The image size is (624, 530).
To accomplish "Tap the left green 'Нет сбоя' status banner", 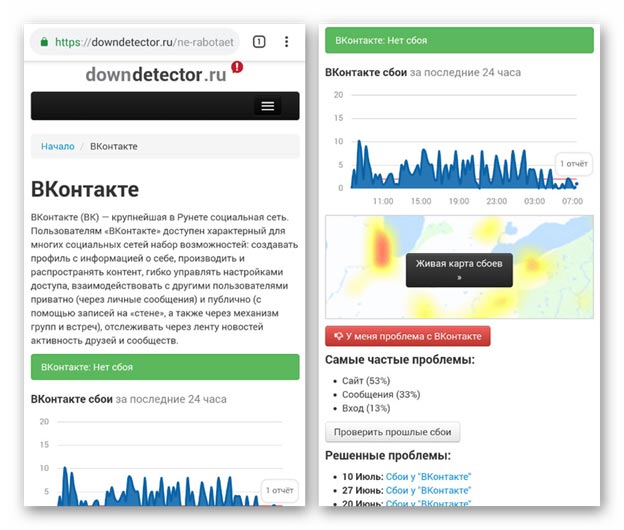I will [165, 367].
